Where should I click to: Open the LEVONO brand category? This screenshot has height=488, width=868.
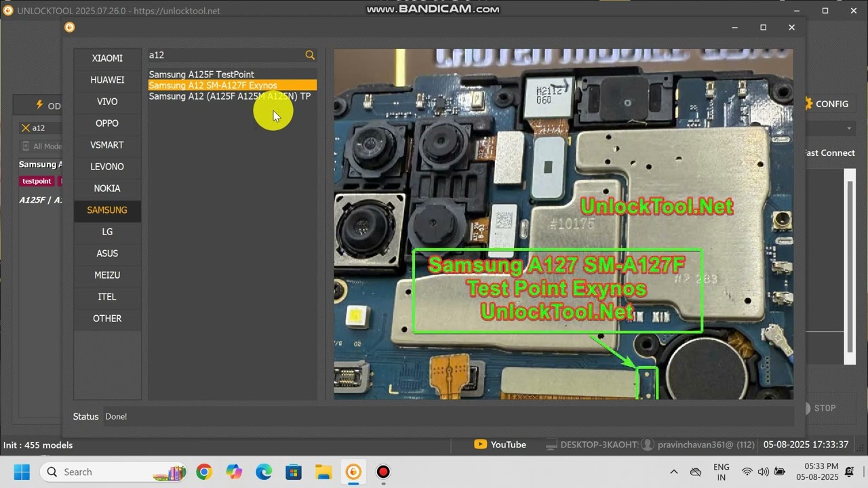pos(107,167)
